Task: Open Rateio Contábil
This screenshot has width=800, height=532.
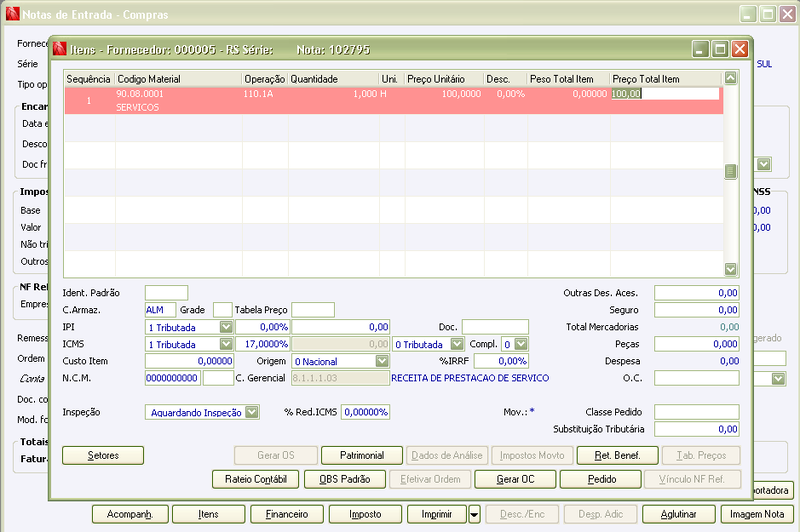Action: (x=256, y=479)
